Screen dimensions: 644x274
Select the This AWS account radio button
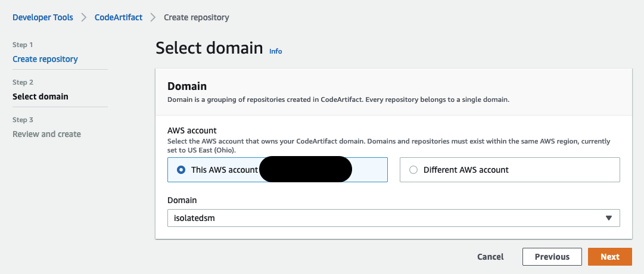coord(181,170)
